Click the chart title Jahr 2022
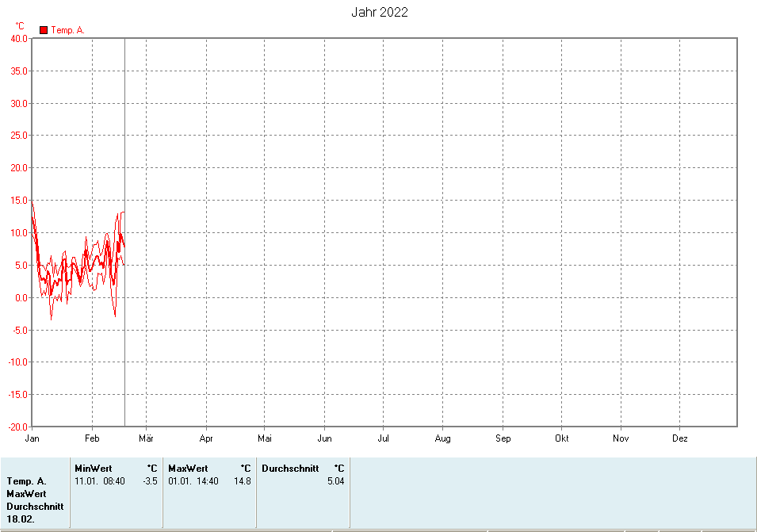757x532 pixels. tap(380, 12)
